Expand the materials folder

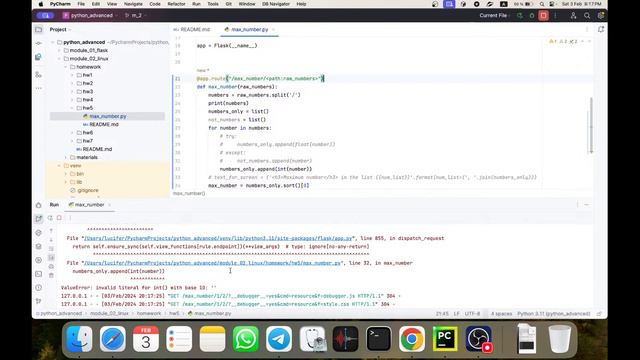[66, 158]
